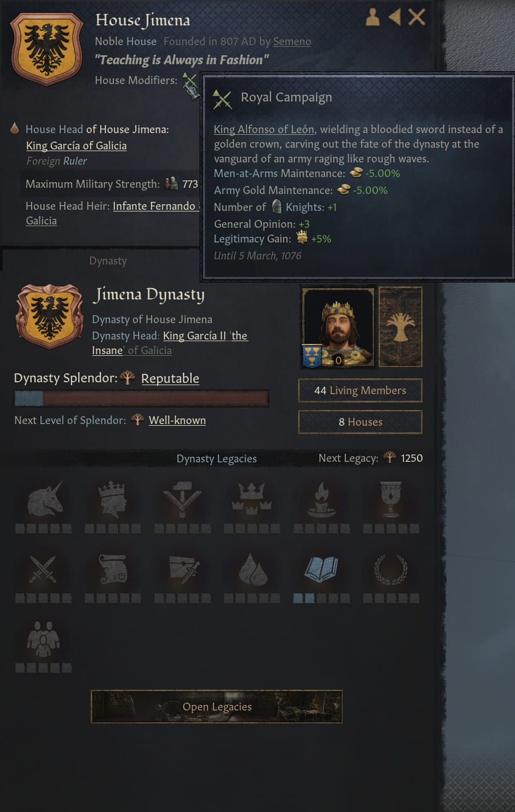Image resolution: width=515 pixels, height=812 pixels.
Task: Click the flaming brazier legacy icon
Action: tap(322, 499)
